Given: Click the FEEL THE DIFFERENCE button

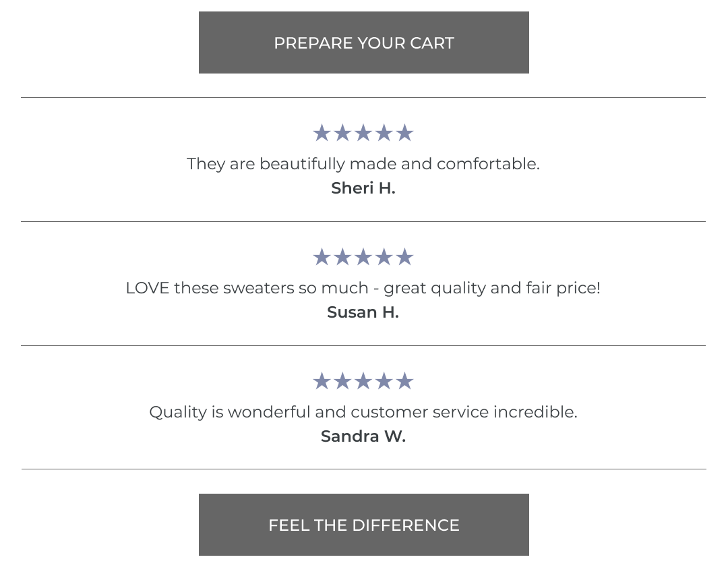Looking at the screenshot, I should click(x=363, y=525).
